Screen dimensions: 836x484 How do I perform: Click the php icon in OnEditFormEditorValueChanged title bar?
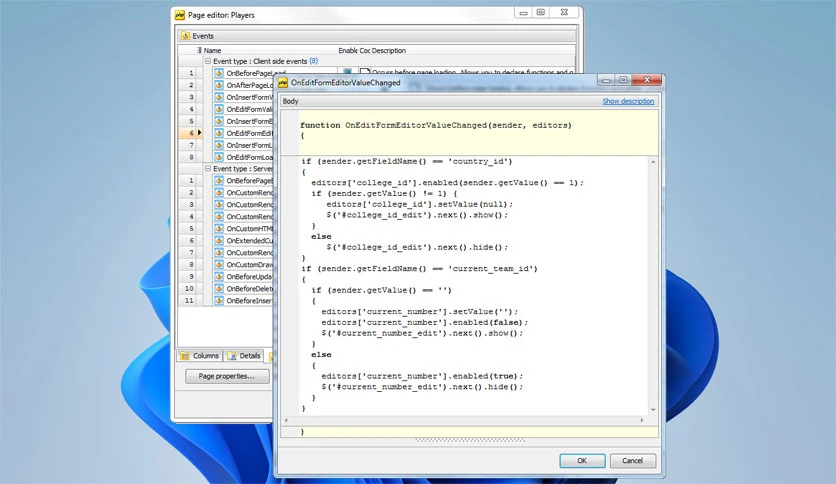click(283, 83)
